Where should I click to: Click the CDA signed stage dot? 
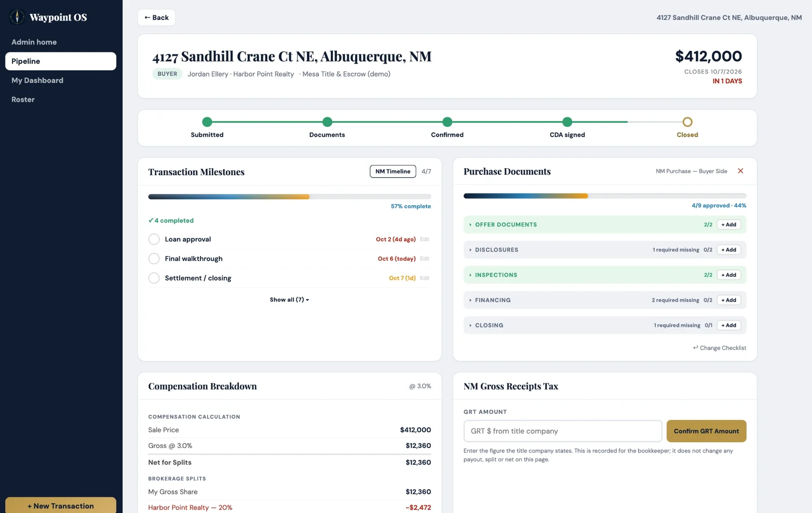(x=567, y=122)
